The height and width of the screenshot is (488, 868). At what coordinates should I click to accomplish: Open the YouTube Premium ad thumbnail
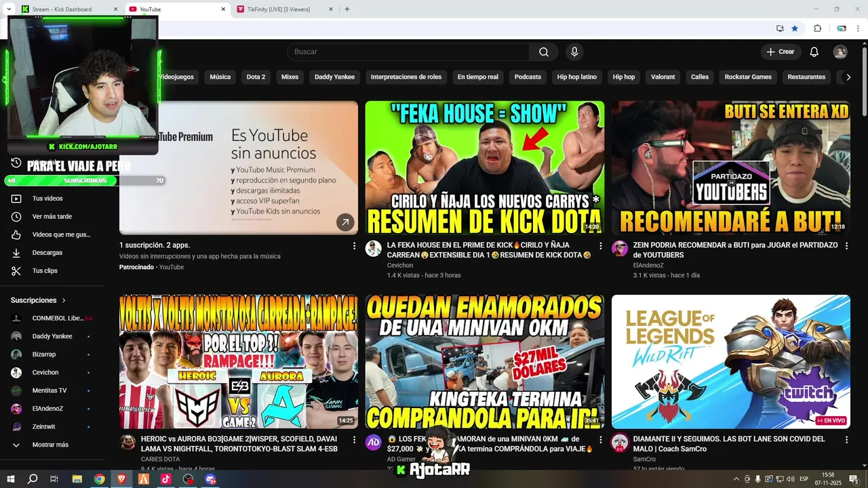(x=239, y=168)
